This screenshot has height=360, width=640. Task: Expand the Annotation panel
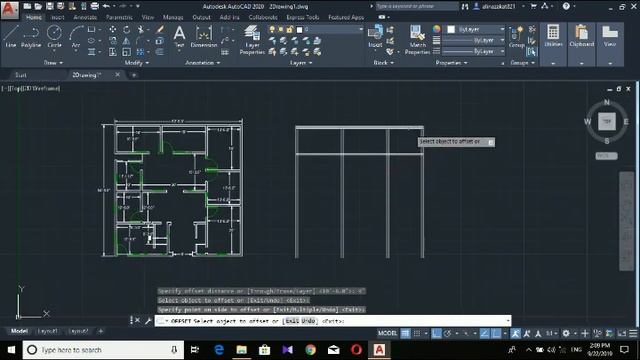[x=202, y=63]
